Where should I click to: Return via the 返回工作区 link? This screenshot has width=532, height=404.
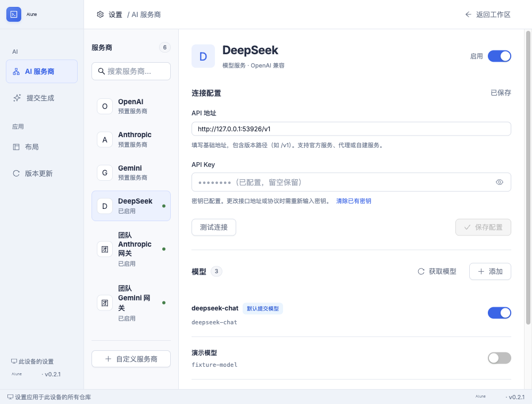click(x=487, y=14)
